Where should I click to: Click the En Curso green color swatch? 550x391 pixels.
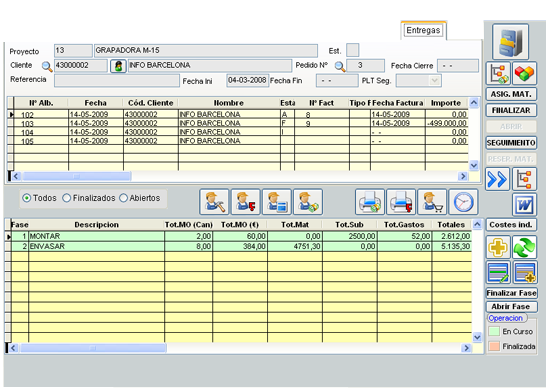click(x=494, y=331)
